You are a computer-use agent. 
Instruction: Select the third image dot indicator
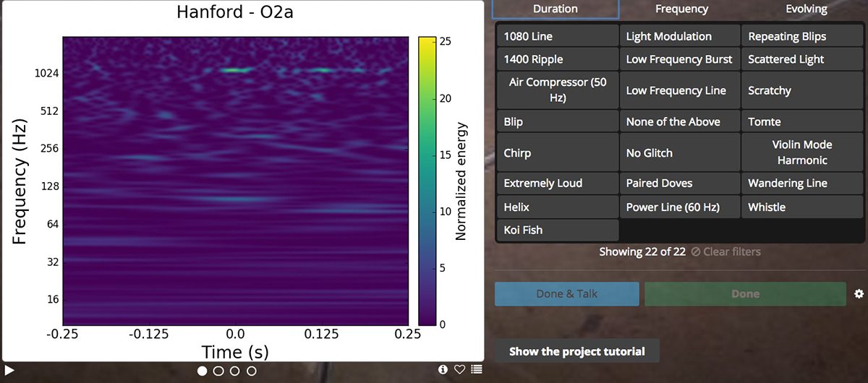click(235, 371)
